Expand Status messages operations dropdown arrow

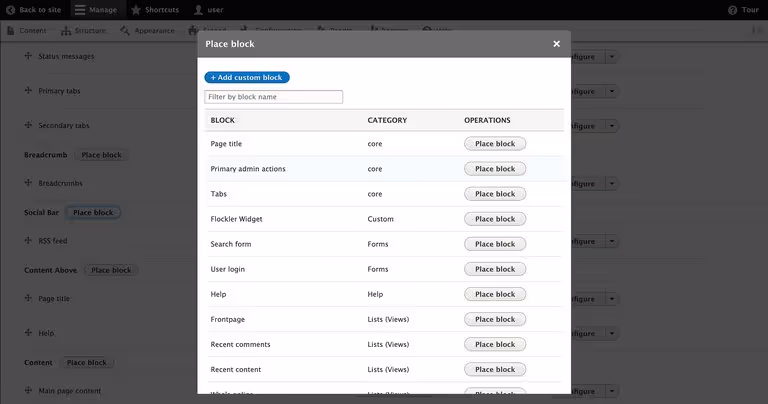pos(612,57)
